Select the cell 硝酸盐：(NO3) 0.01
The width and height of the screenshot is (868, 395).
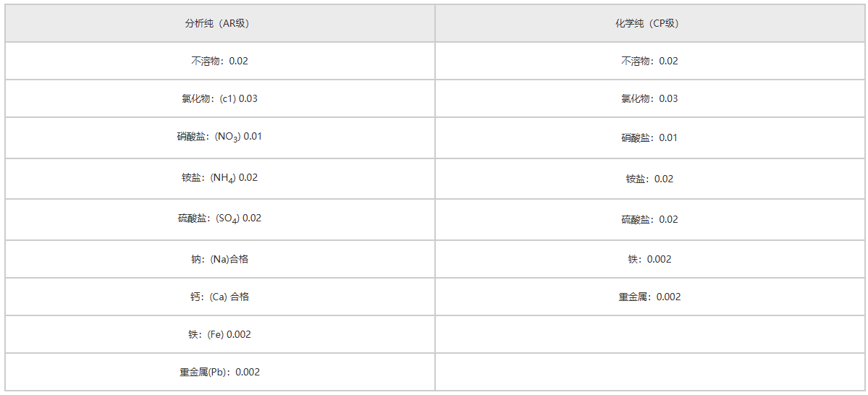[220, 137]
